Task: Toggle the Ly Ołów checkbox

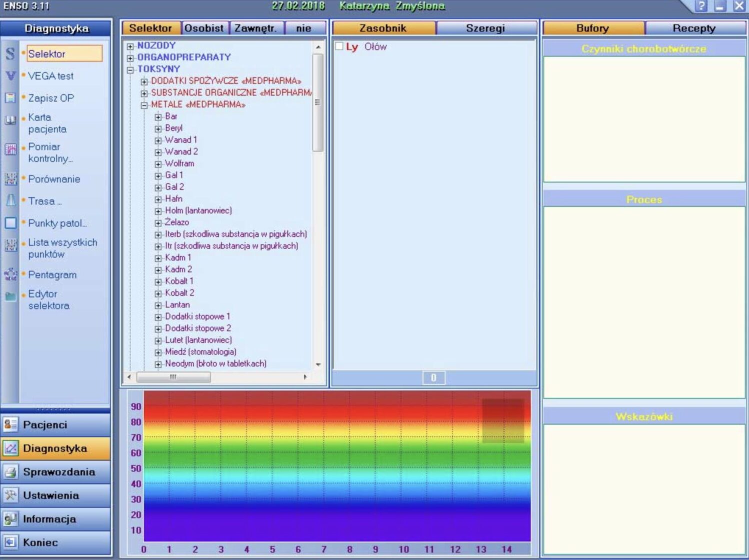Action: point(339,46)
